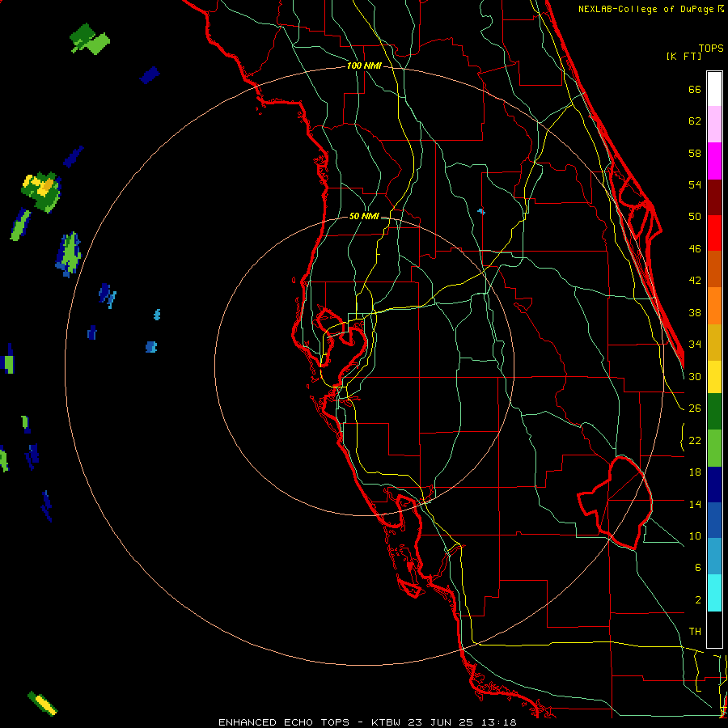The image size is (728, 728).
Task: Select the KTBW radar station identifier
Action: tap(385, 722)
